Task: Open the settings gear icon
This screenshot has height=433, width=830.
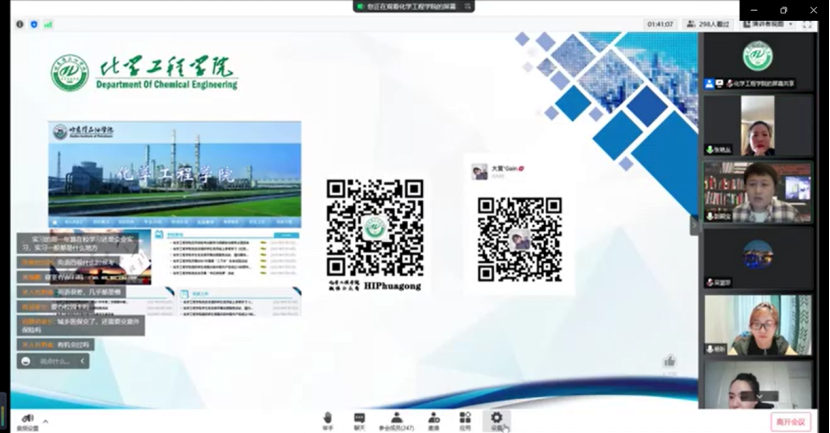Action: coord(496,418)
